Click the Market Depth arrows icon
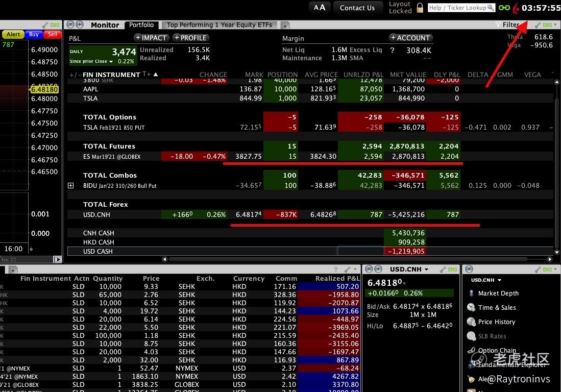Screen dimensions: 561x392 point(471,293)
